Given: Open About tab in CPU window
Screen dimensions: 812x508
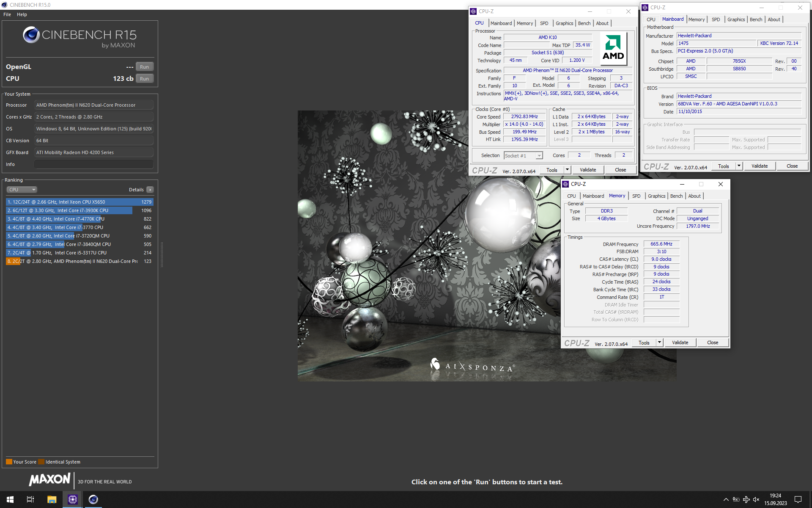Looking at the screenshot, I should 602,23.
